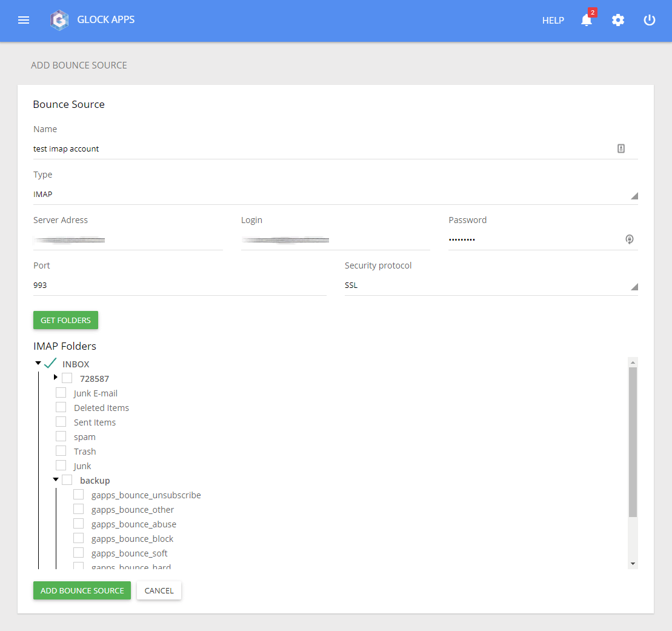Click the Glock Apps logo icon
Viewport: 672px width, 631px height.
click(x=59, y=20)
